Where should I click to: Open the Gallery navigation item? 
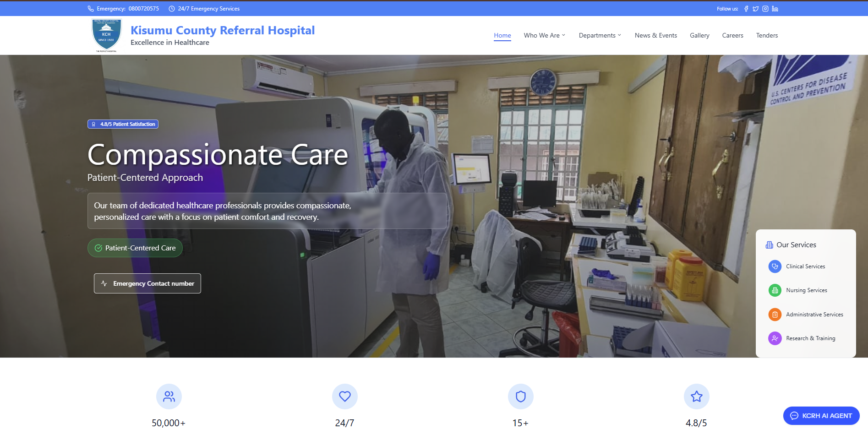pos(699,35)
